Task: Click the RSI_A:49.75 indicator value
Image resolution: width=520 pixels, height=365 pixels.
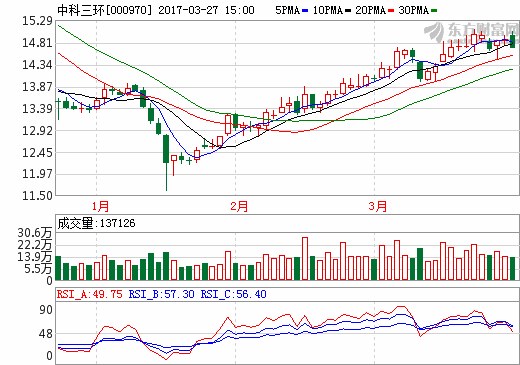Action: (x=90, y=294)
